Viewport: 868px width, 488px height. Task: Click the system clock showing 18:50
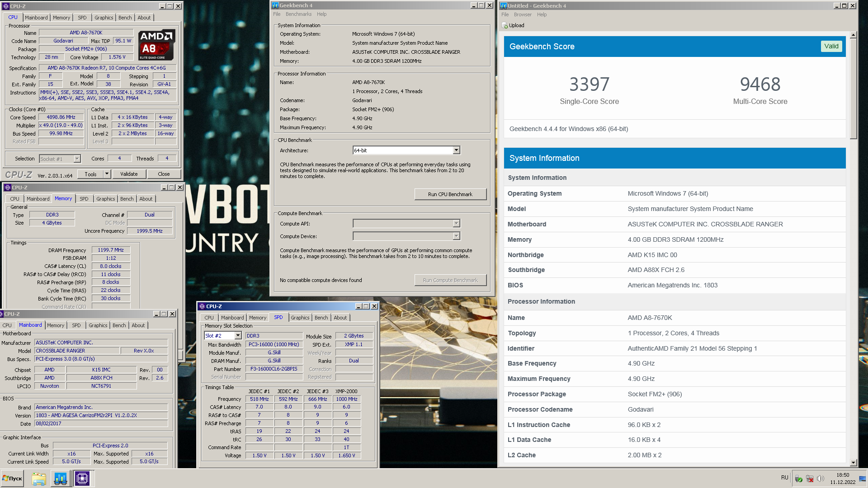pos(843,475)
